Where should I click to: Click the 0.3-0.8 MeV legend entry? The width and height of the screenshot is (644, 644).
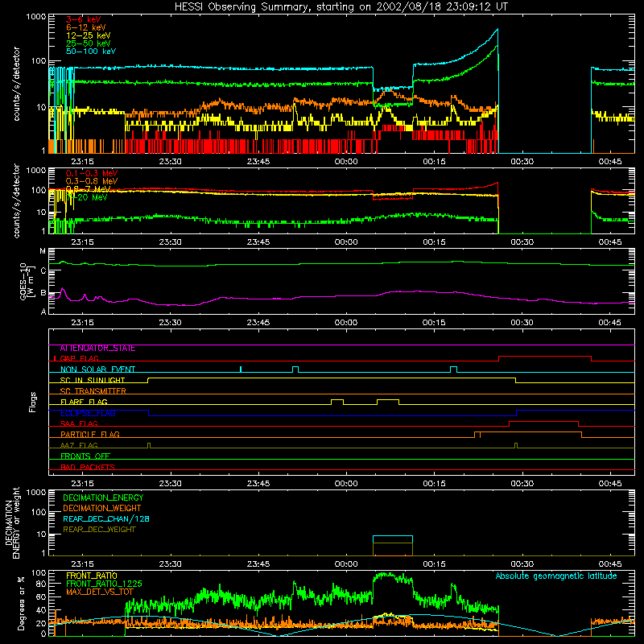pyautogui.click(x=92, y=181)
